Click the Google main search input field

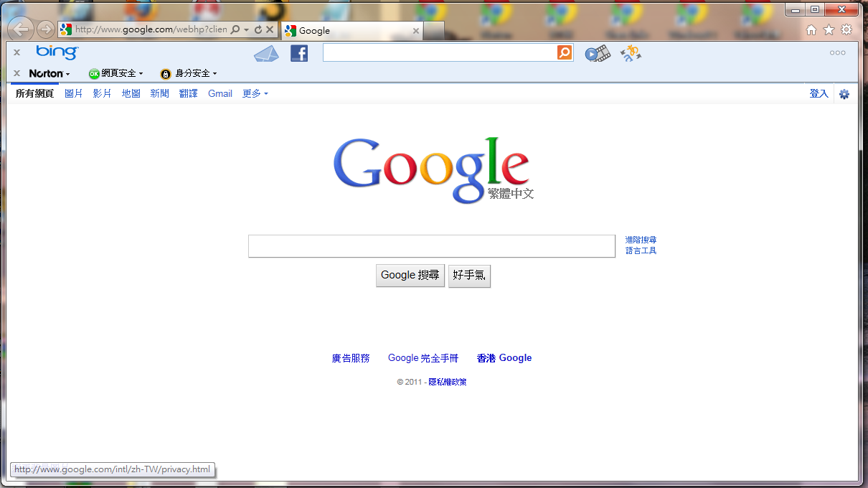pos(431,246)
